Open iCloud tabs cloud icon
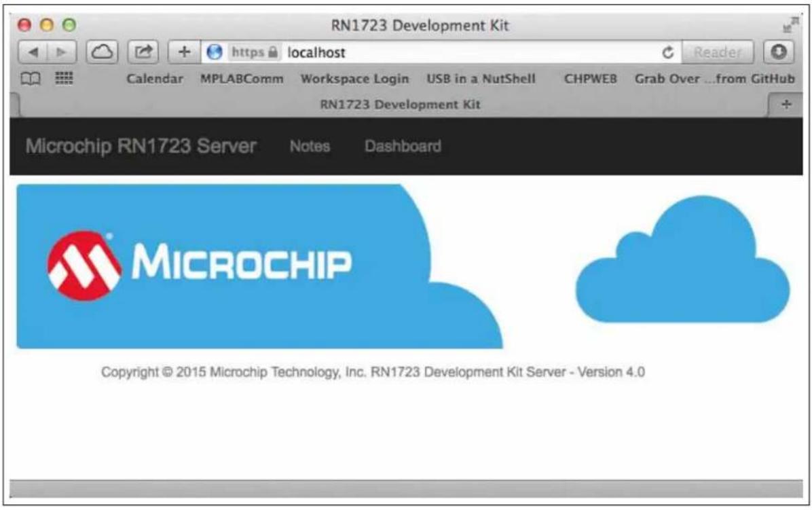812x510 pixels. tap(102, 52)
